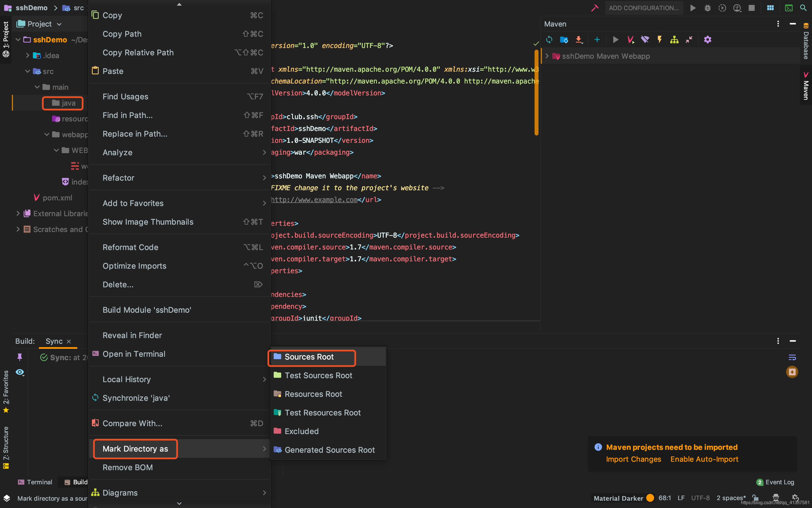Expand External Libraries node

pos(18,214)
